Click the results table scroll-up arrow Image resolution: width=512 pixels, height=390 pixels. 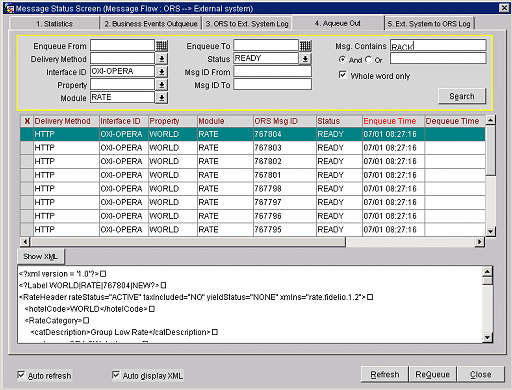[x=490, y=120]
